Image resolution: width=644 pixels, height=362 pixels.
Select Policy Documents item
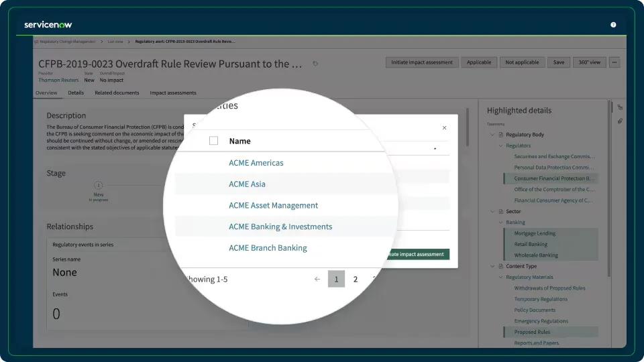tap(535, 310)
